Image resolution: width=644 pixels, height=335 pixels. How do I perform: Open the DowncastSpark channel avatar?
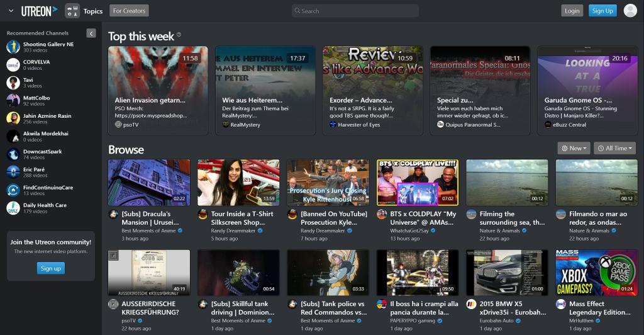(13, 154)
